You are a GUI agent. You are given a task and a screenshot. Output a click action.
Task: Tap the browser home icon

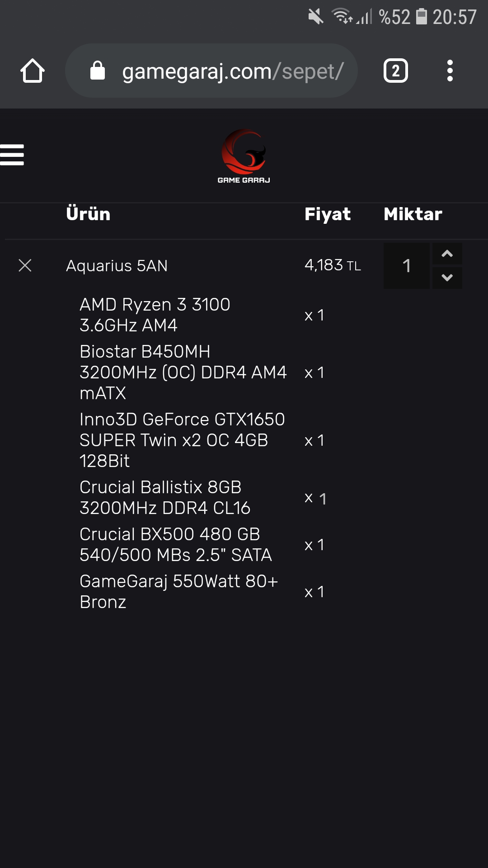pos(33,71)
